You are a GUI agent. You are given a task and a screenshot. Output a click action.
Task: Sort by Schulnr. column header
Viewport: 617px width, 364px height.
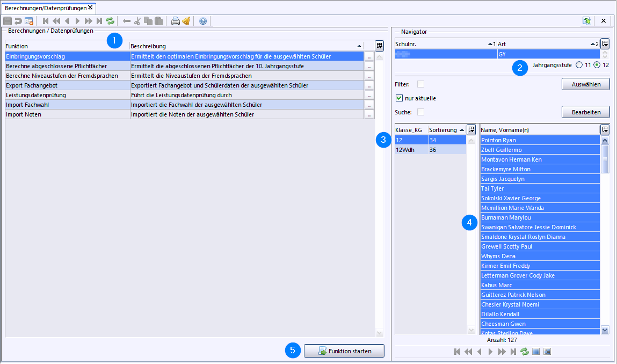(x=446, y=44)
